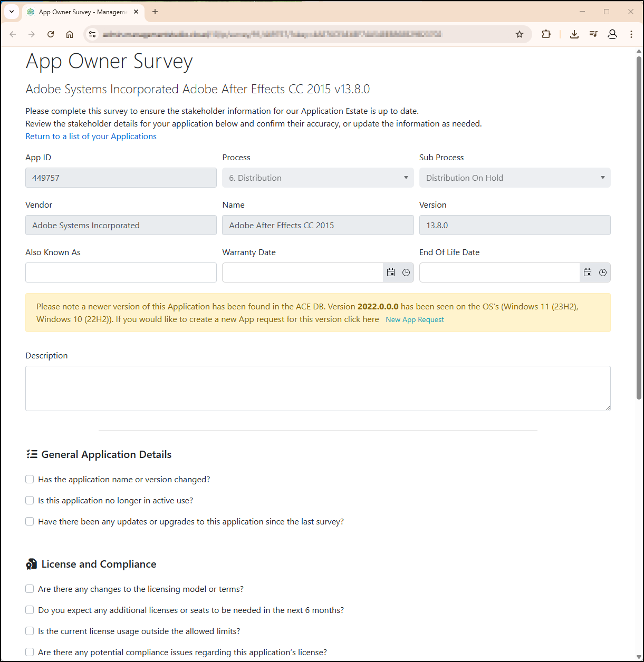The height and width of the screenshot is (662, 644).
Task: Check 'updates or upgrades since the last survey'
Action: point(30,521)
